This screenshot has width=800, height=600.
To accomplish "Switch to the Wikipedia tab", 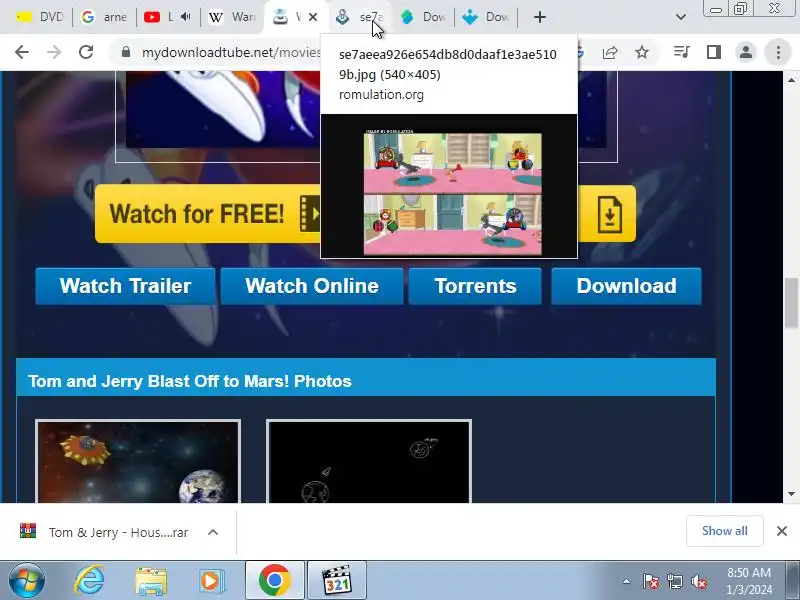I will [232, 17].
